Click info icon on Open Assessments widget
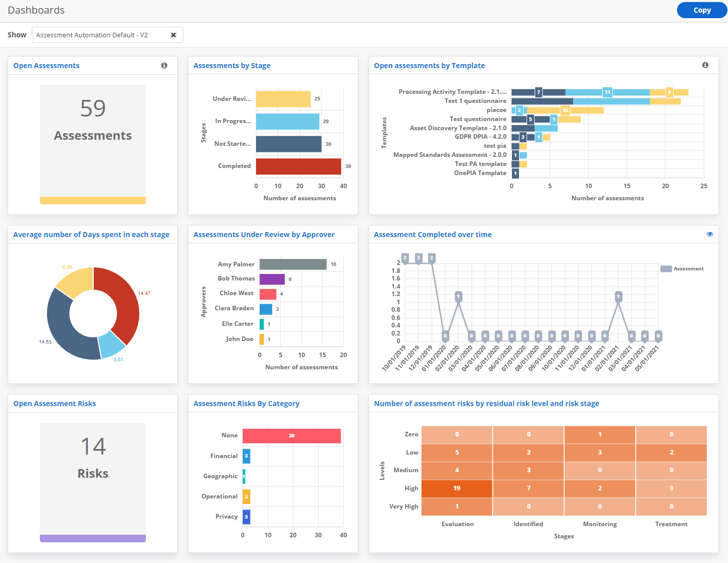The height and width of the screenshot is (563, 728). point(164,66)
